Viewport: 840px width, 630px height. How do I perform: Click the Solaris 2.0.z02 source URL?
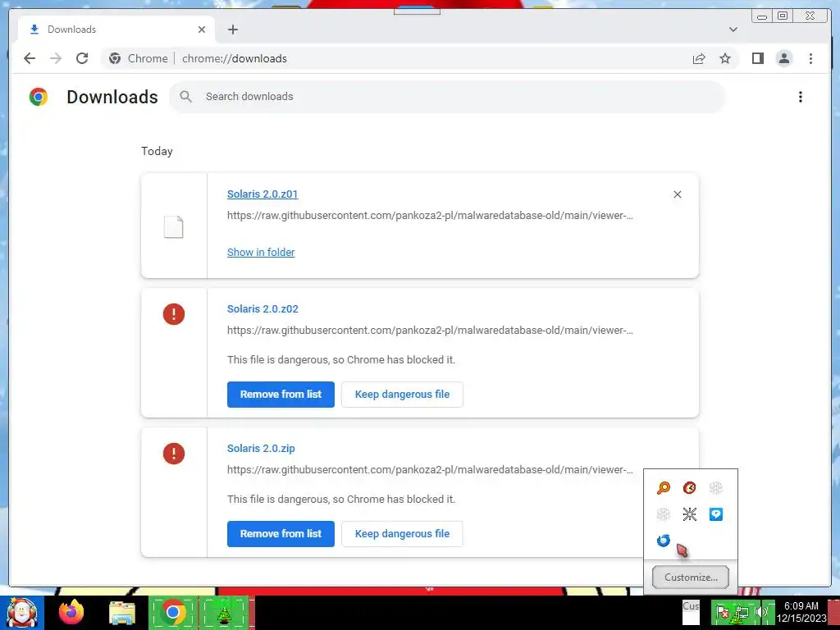pos(430,330)
